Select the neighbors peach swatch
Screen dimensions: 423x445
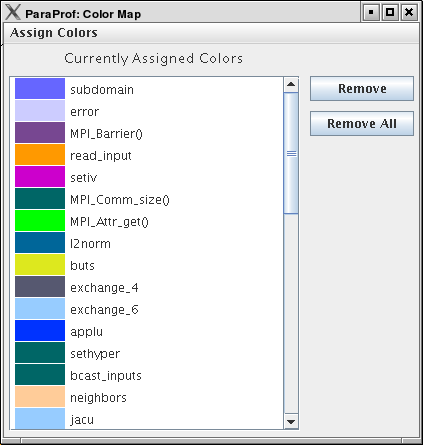(40, 397)
